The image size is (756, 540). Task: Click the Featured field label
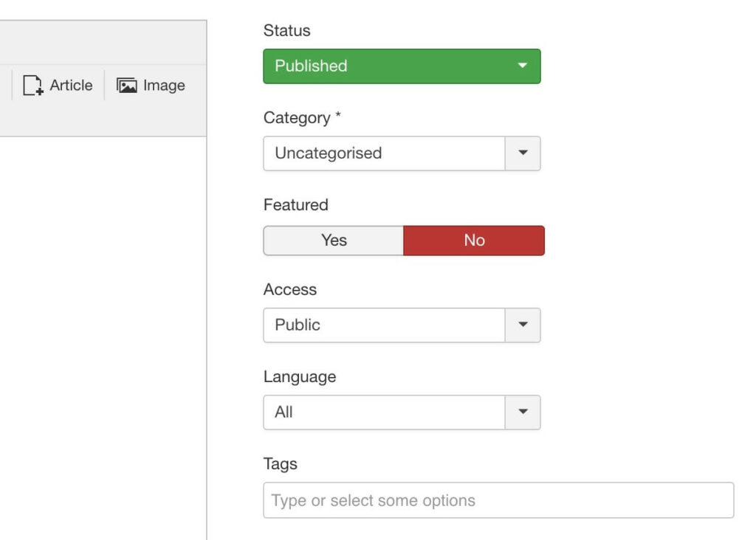pyautogui.click(x=295, y=204)
